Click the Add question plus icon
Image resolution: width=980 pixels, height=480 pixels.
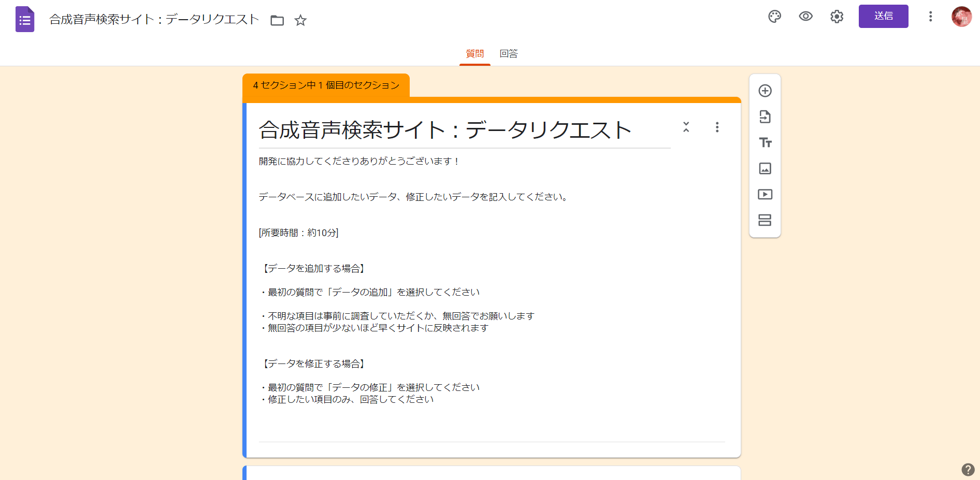[x=765, y=91]
